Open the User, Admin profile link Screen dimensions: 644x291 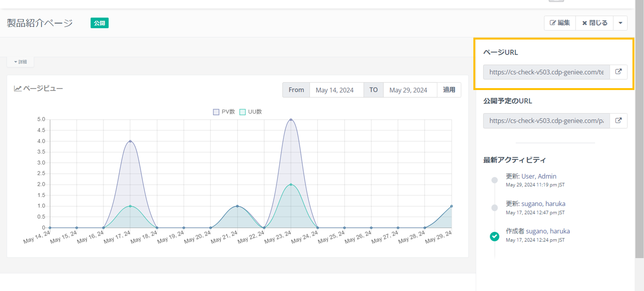coord(539,176)
